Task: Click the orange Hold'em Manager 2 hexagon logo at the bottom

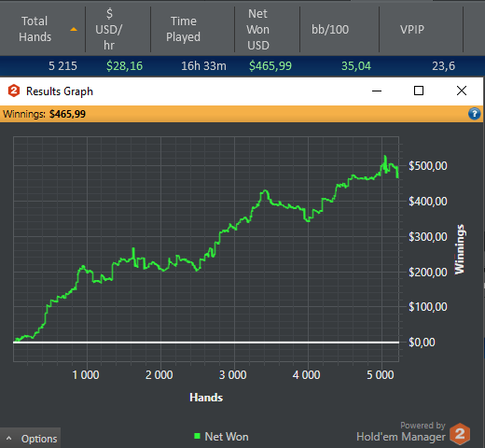Action: point(460,433)
